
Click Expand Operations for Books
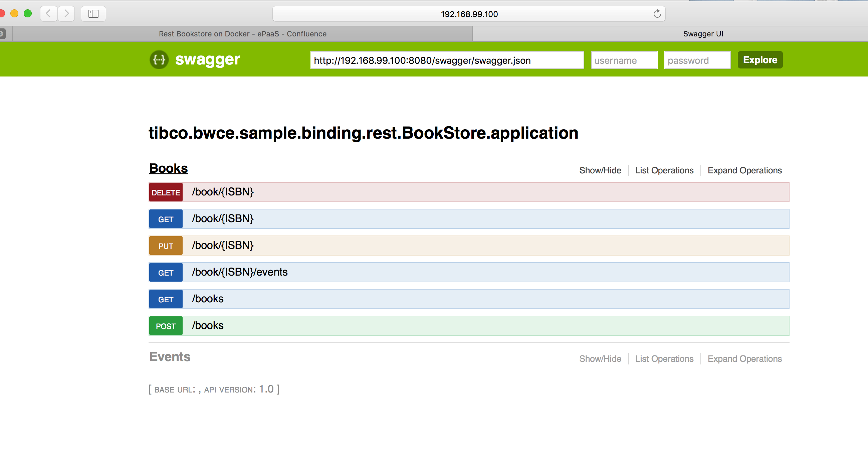point(744,170)
